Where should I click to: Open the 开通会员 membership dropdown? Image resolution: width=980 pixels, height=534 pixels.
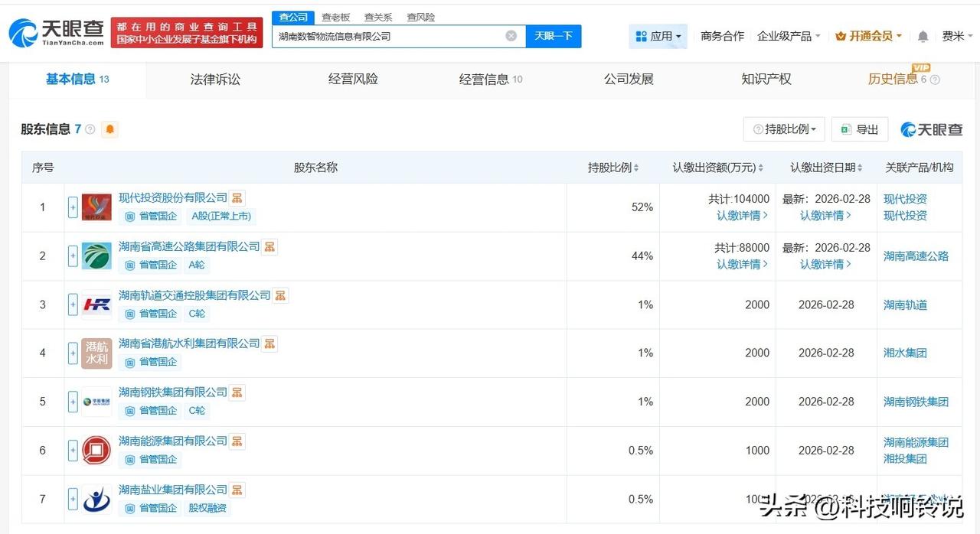[868, 36]
